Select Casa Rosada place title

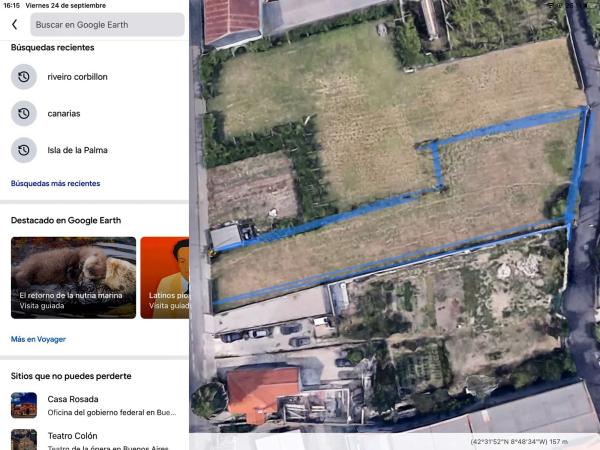[x=73, y=399]
